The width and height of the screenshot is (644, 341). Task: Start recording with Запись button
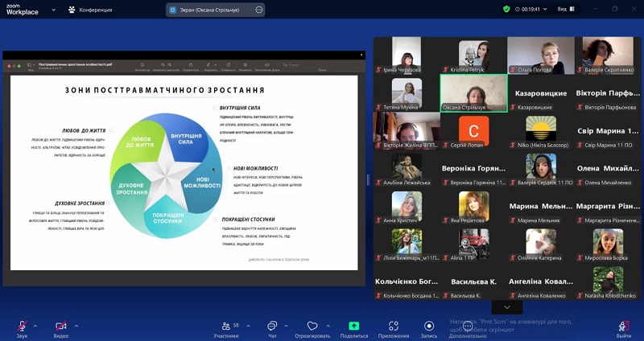[429, 330]
